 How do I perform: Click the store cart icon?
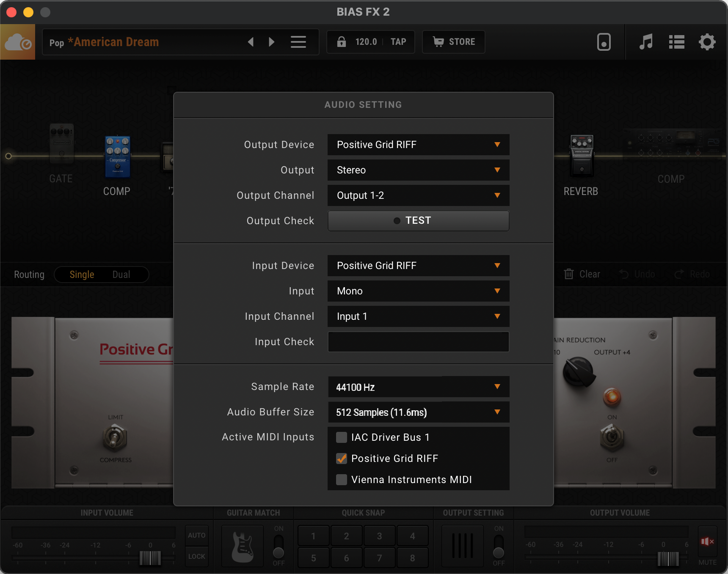(438, 41)
